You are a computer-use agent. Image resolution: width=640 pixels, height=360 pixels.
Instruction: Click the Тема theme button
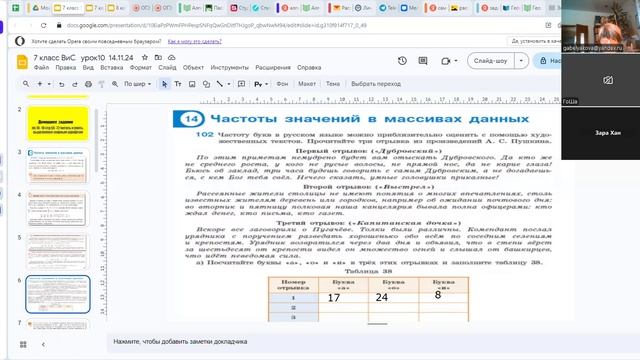[333, 84]
